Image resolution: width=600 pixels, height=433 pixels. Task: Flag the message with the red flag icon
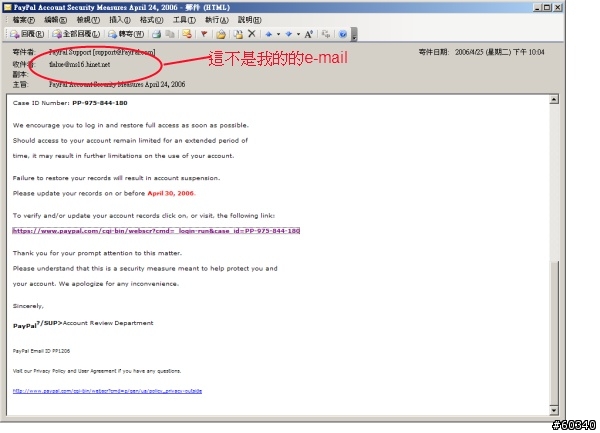[204, 34]
